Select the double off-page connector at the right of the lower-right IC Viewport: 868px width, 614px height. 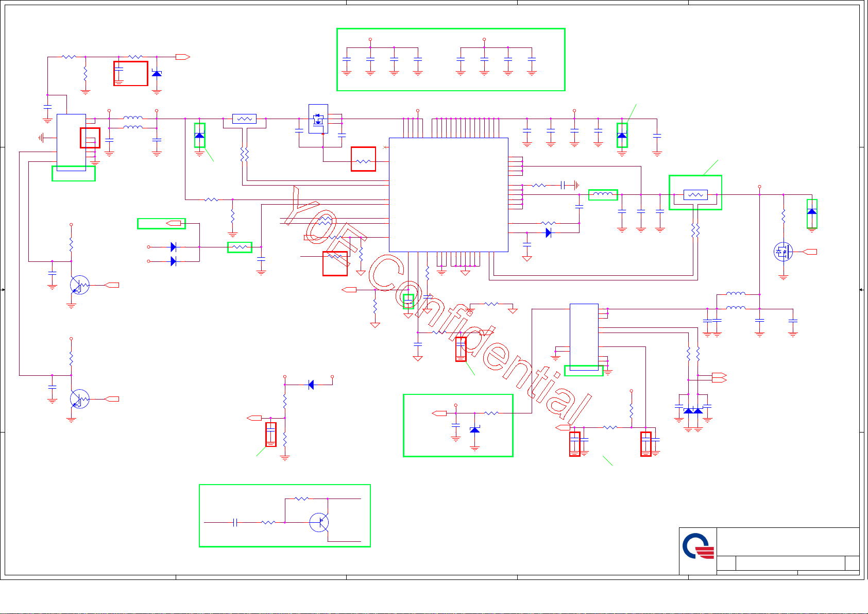719,377
